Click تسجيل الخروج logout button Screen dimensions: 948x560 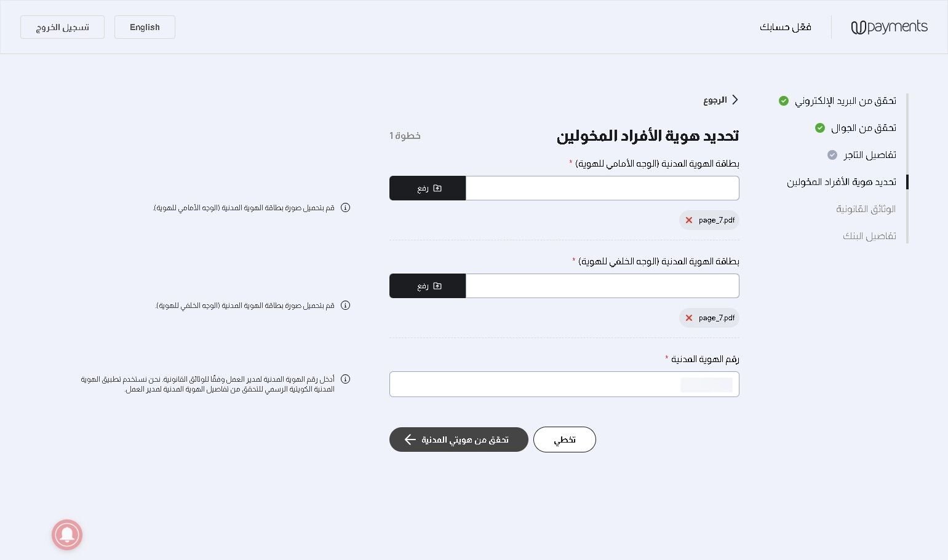pyautogui.click(x=62, y=27)
